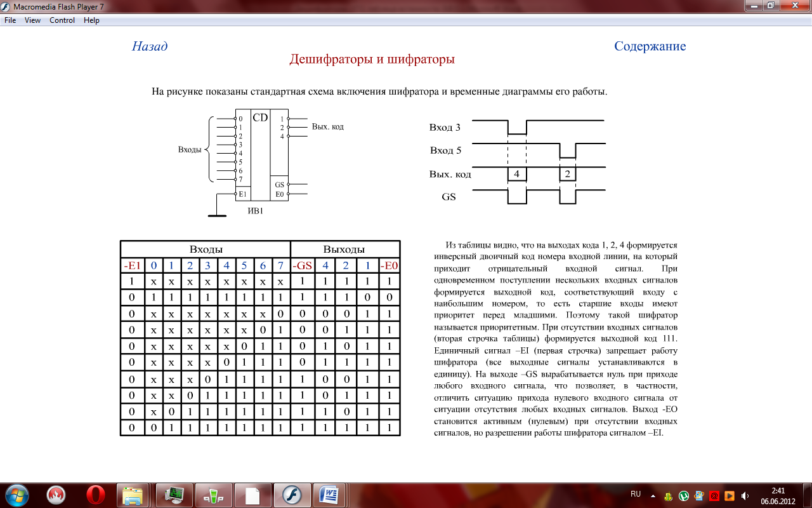The image size is (812, 508).
Task: Go back via the Назад link
Action: point(150,46)
